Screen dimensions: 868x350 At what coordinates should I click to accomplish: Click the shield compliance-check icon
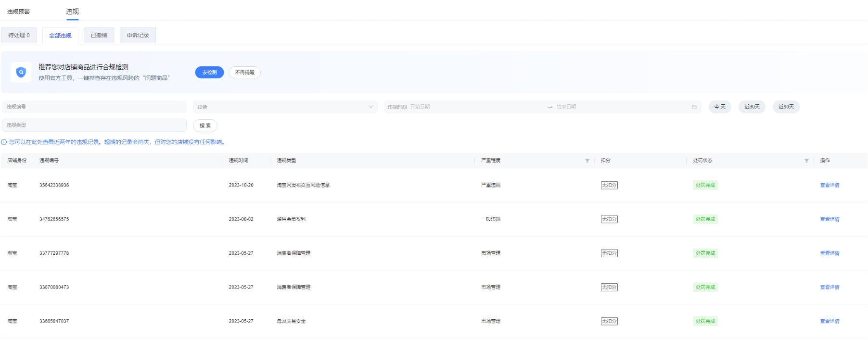21,72
